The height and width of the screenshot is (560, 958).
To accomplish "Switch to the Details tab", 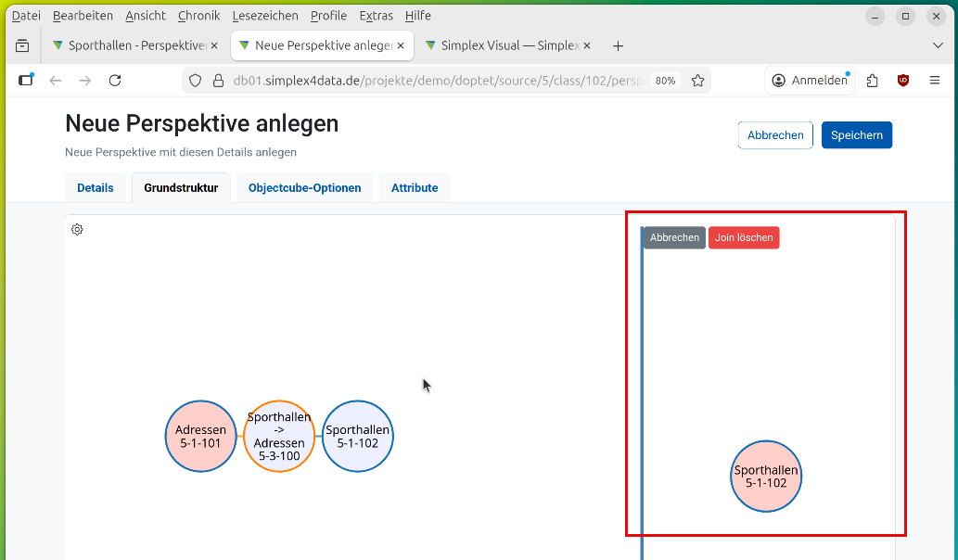I will point(96,188).
